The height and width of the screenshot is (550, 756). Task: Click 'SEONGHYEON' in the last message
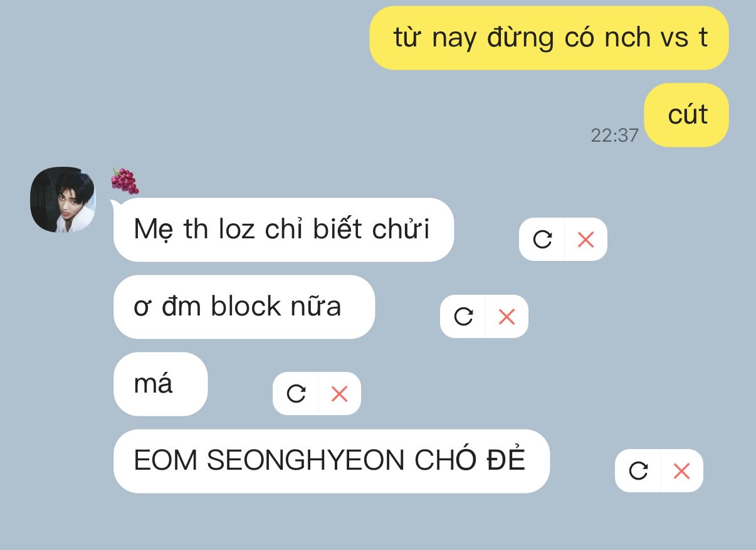pyautogui.click(x=306, y=461)
